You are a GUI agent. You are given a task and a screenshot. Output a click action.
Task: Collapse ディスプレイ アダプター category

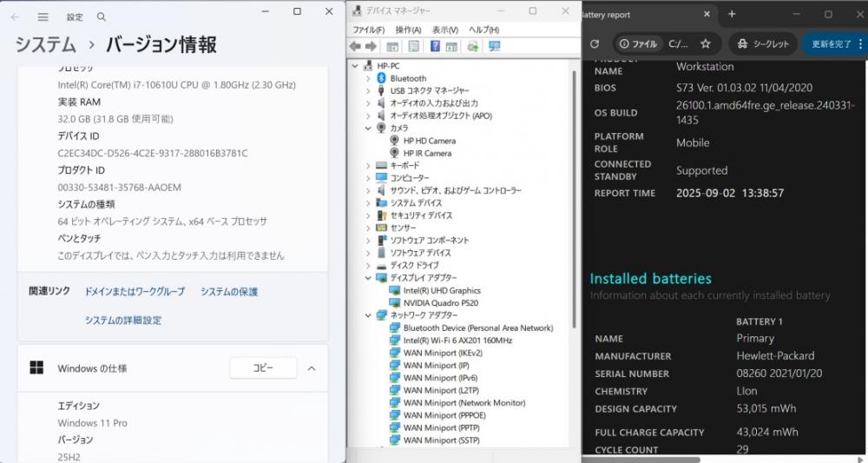point(368,278)
